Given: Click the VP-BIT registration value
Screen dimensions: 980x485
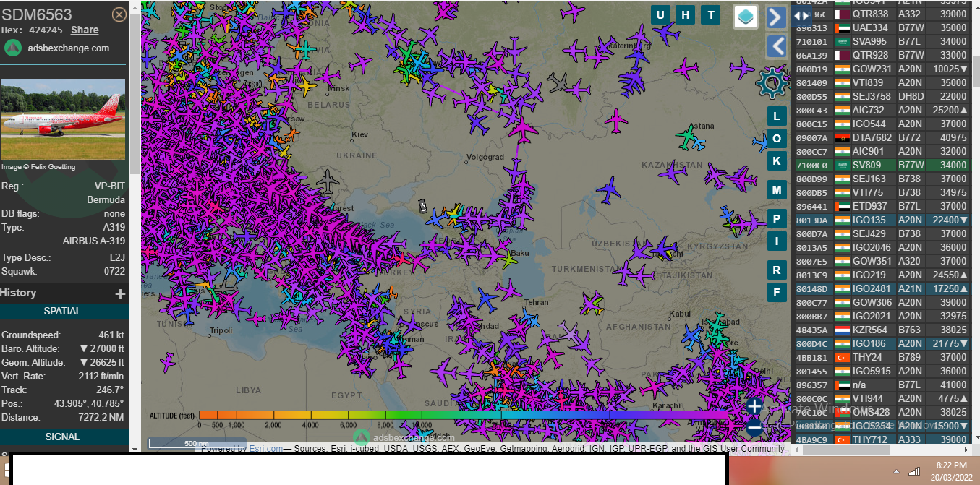Looking at the screenshot, I should (110, 186).
